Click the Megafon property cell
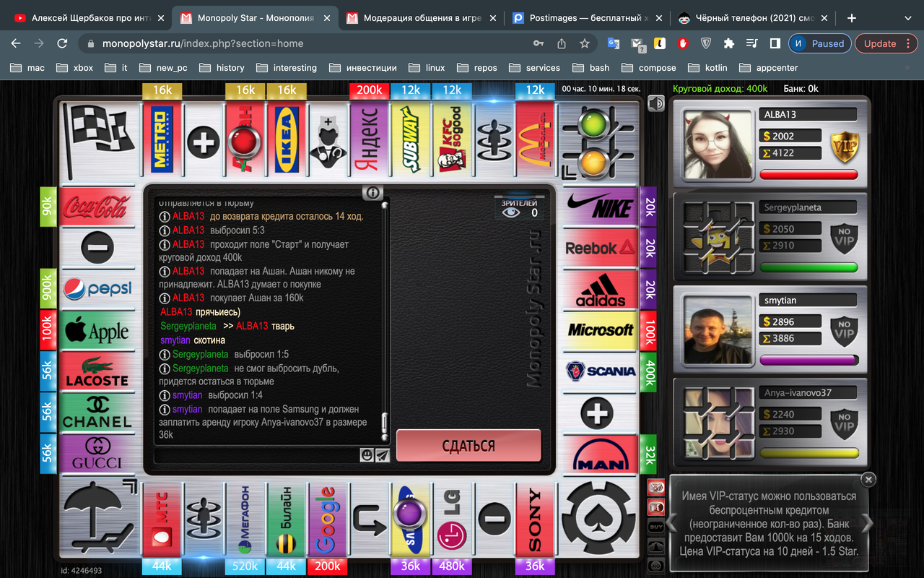 tap(245, 520)
